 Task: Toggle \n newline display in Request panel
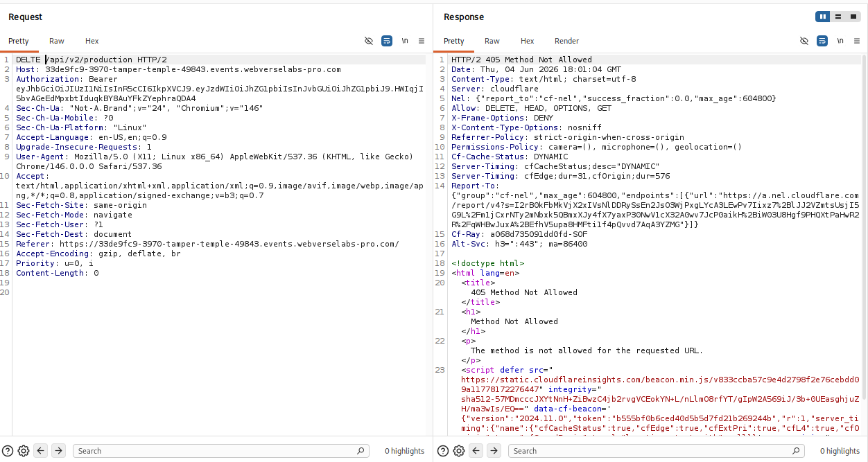(x=405, y=41)
